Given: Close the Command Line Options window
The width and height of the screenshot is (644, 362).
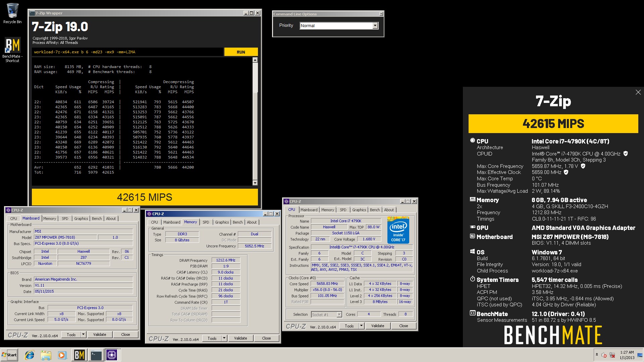Looking at the screenshot, I should click(x=381, y=14).
